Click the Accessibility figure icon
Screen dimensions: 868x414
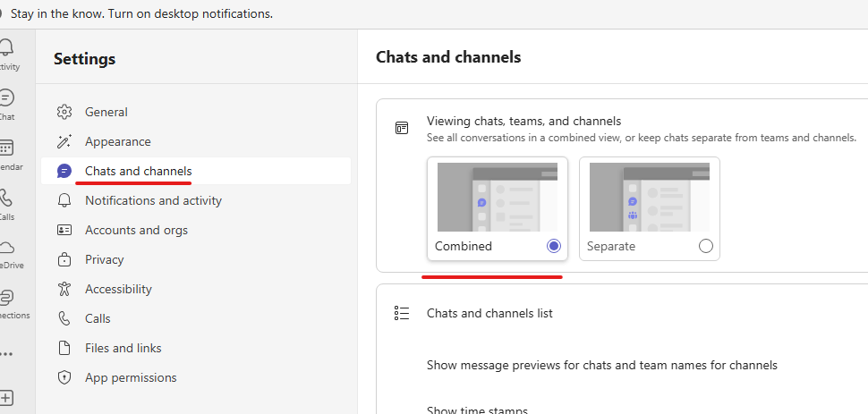pos(64,289)
